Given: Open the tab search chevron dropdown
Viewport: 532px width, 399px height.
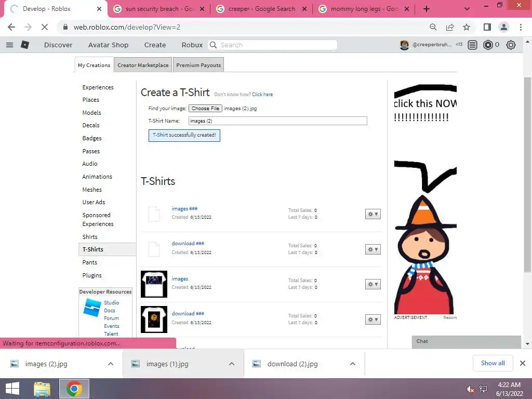Looking at the screenshot, I should pyautogui.click(x=467, y=9).
